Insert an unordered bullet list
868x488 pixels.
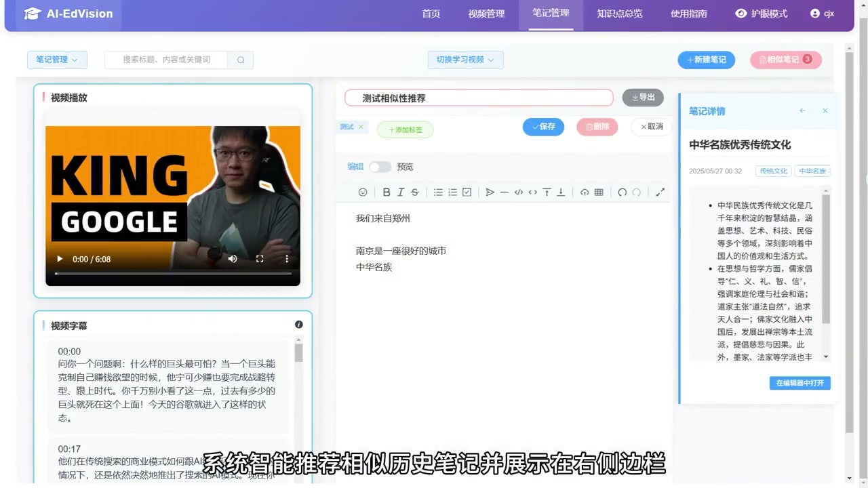pos(438,192)
